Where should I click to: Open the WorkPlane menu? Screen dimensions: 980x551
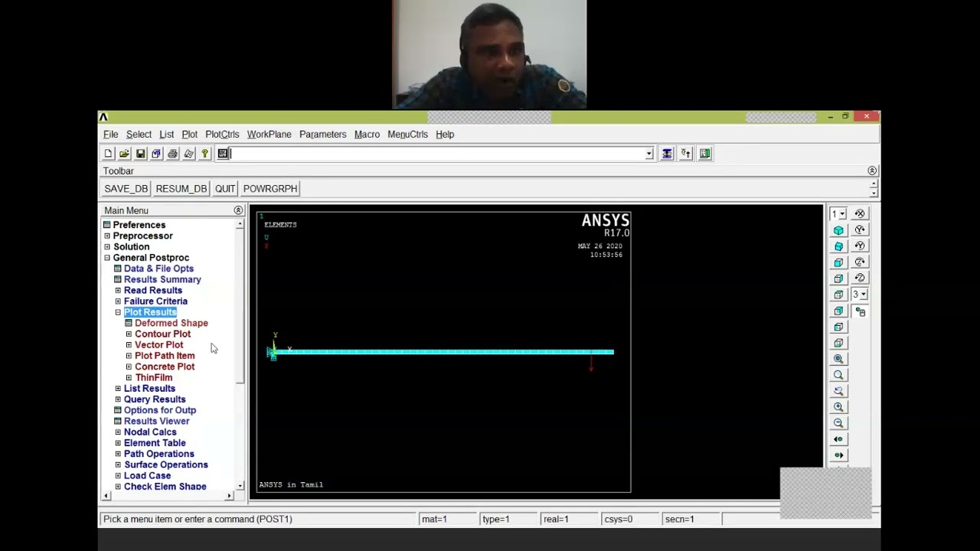click(x=269, y=135)
